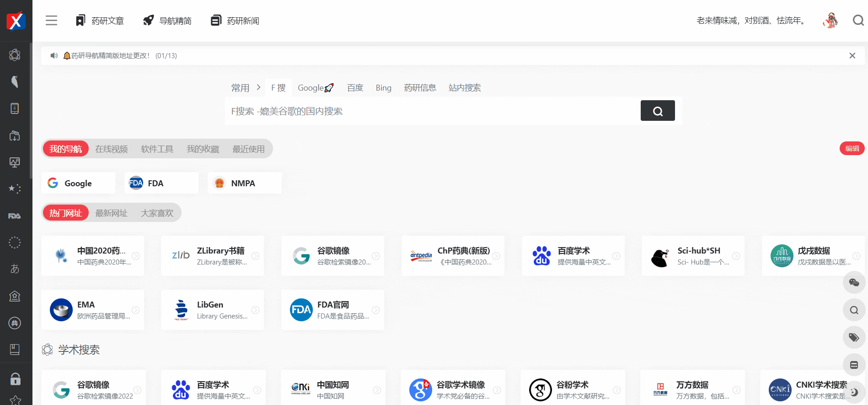
Task: Click the 谷歌镜像 G icon in 热门网址
Action: coord(301,256)
